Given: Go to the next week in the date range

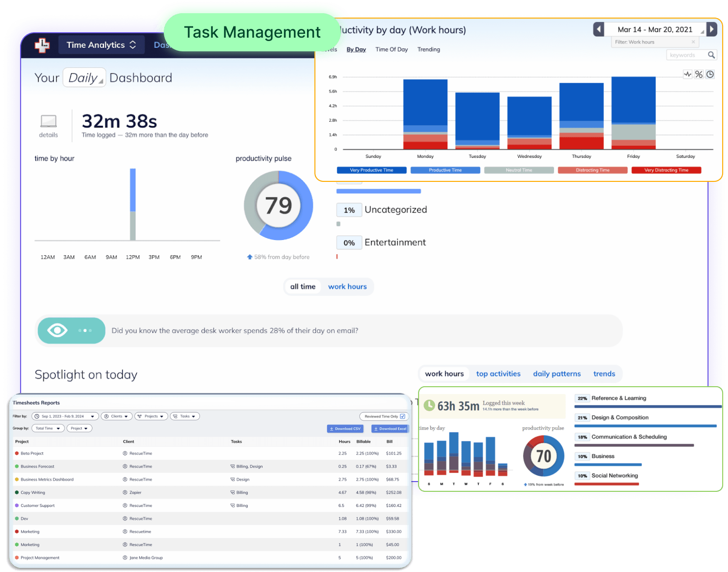Looking at the screenshot, I should tap(712, 29).
